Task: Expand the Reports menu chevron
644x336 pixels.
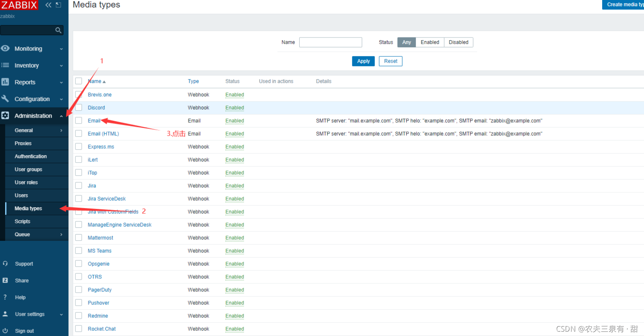Action: (x=61, y=83)
